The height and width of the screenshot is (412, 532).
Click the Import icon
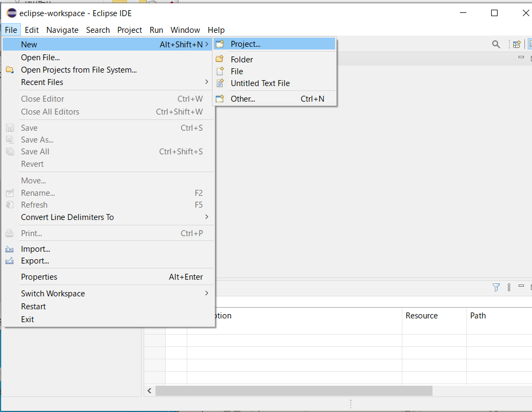[x=10, y=249]
